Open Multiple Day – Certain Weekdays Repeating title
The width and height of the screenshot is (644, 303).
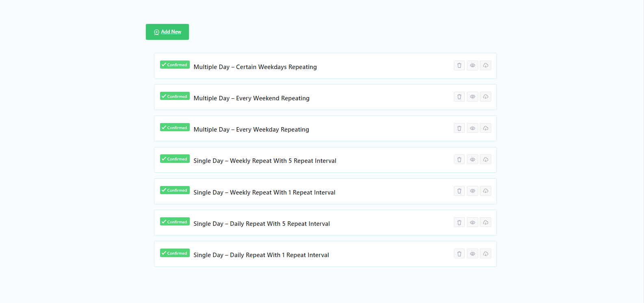tap(255, 67)
